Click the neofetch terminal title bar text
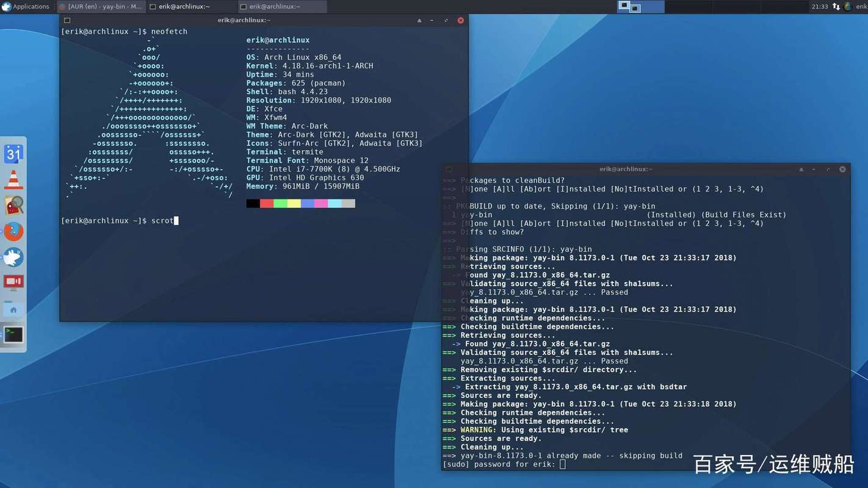The image size is (868, 488). (244, 20)
